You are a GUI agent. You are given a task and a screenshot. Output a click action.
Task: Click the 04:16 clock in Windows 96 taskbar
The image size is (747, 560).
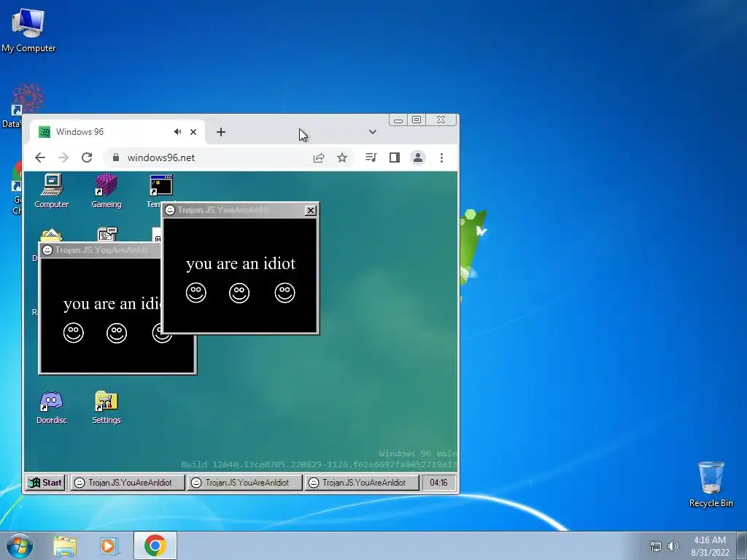click(x=438, y=483)
